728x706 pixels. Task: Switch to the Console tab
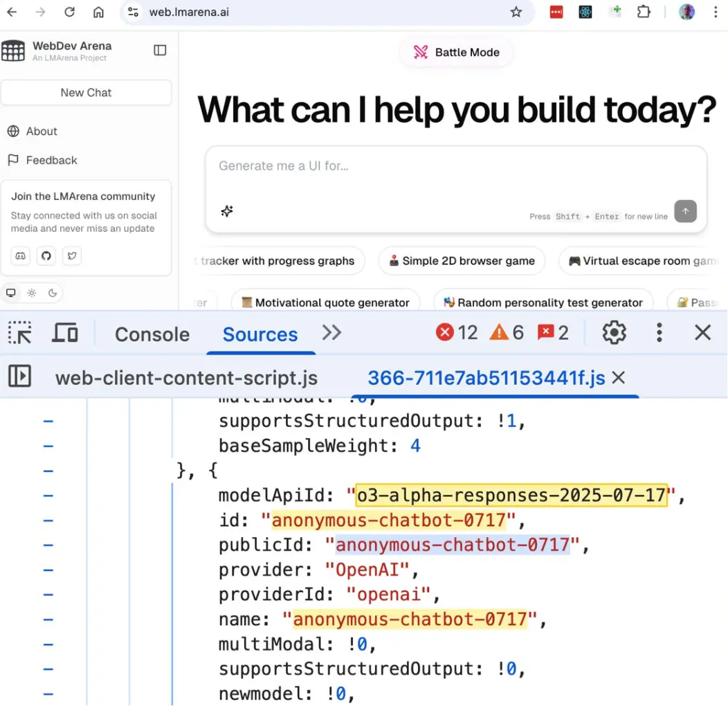click(x=152, y=334)
